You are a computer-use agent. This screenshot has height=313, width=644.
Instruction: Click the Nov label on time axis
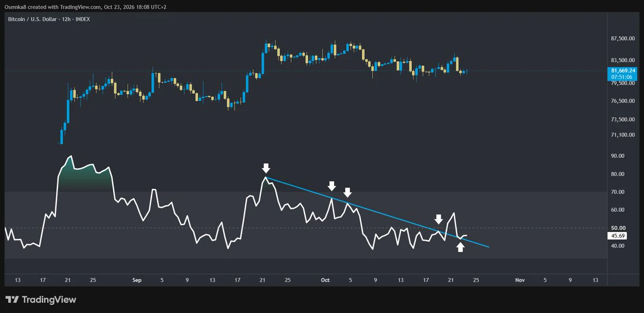point(519,280)
